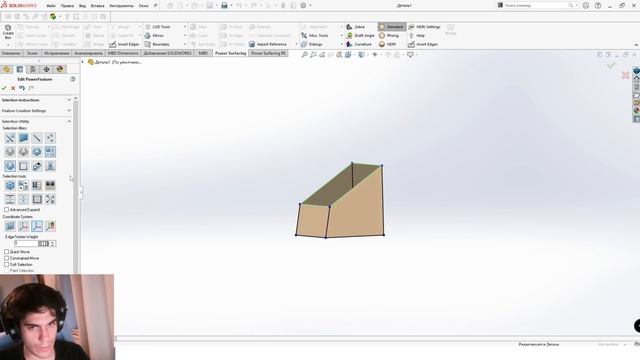This screenshot has width=640, height=360.
Task: Click Zoom to Area magnifier in view toolbar
Action: point(313,54)
